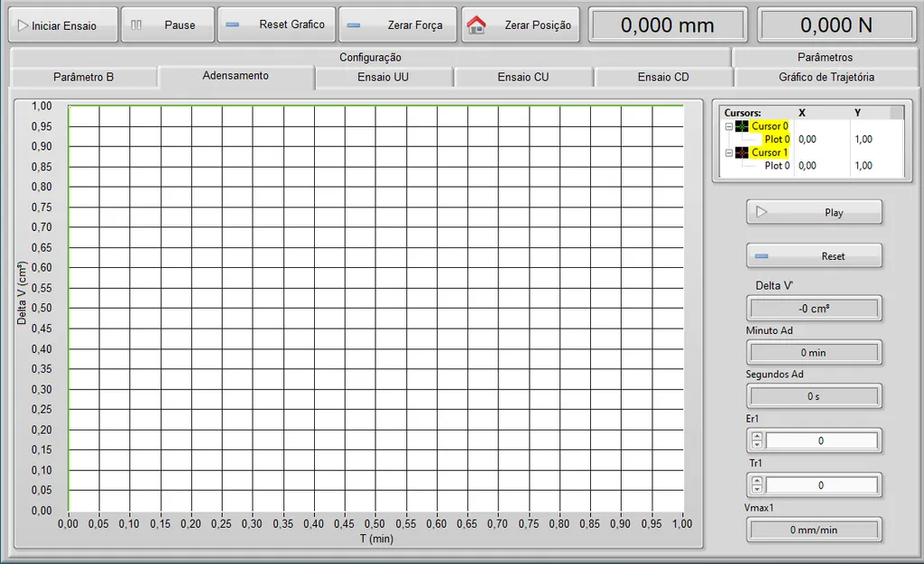Screen dimensions: 924x564
Task: Click the 1,00 maximum on the Y axis
Action: tap(42, 106)
